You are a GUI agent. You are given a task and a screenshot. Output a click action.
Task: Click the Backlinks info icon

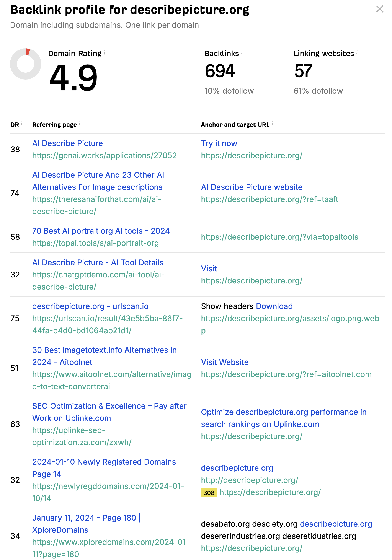pyautogui.click(x=242, y=52)
